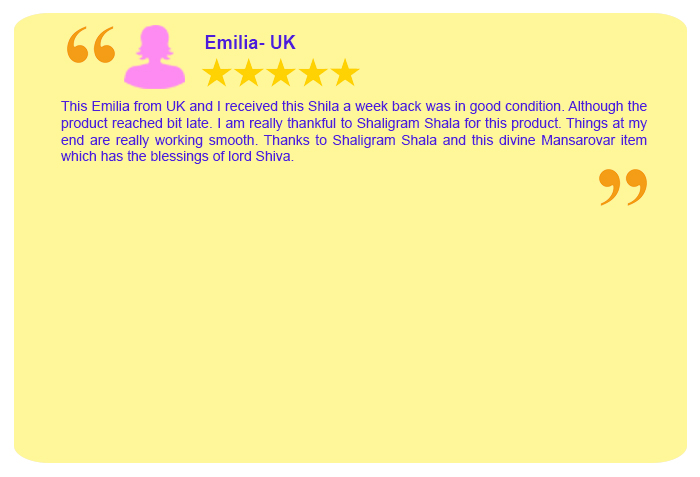
Task: Click the pink female avatar silhouette
Action: pyautogui.click(x=154, y=57)
